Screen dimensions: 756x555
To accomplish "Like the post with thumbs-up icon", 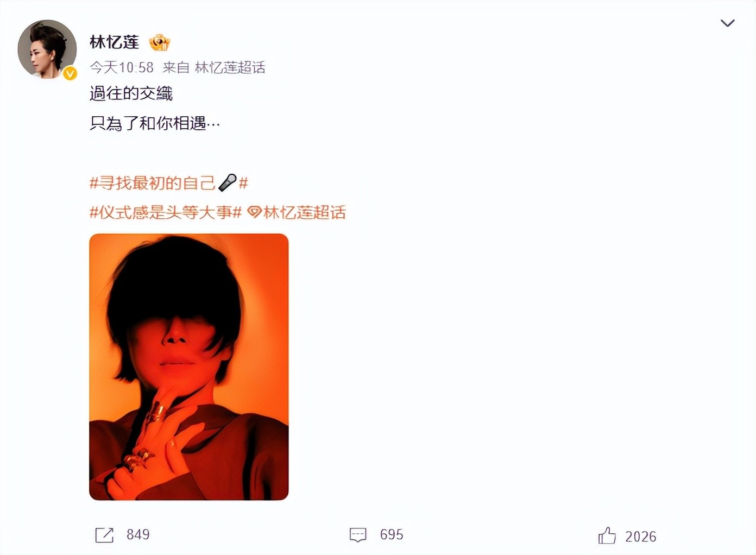I will (607, 536).
